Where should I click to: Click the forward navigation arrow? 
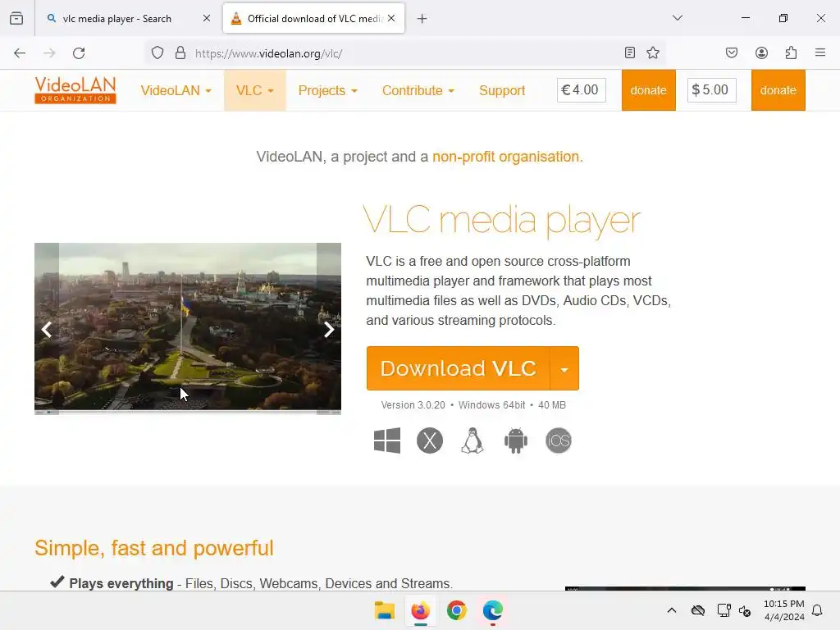pos(49,53)
